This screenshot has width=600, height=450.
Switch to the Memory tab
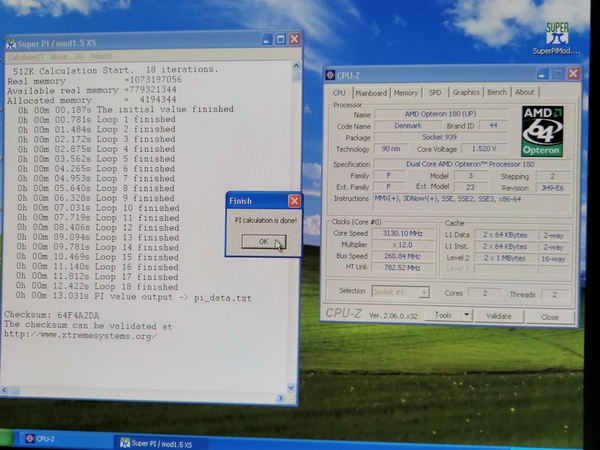(406, 93)
